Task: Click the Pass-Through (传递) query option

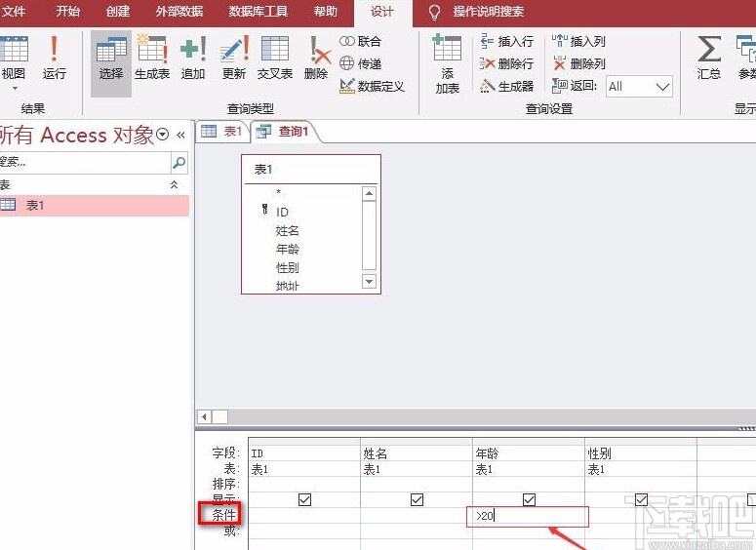Action: point(360,63)
